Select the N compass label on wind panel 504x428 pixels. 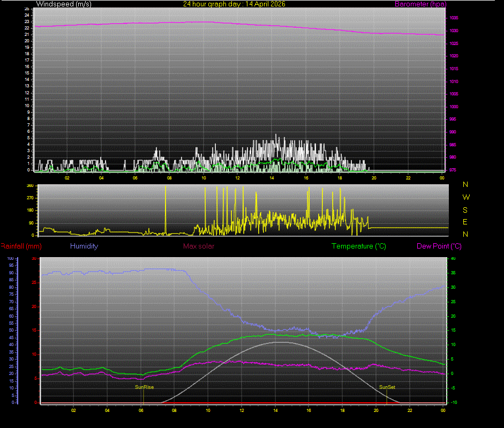[x=465, y=185]
